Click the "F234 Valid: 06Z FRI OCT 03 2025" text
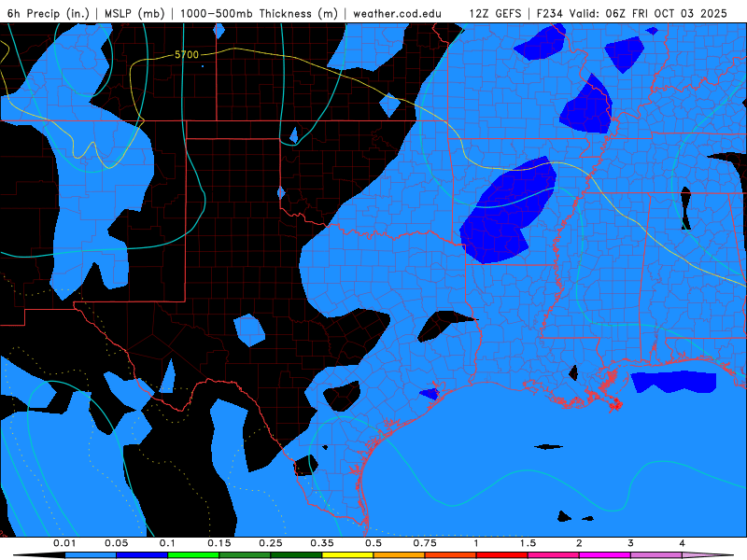 point(632,13)
